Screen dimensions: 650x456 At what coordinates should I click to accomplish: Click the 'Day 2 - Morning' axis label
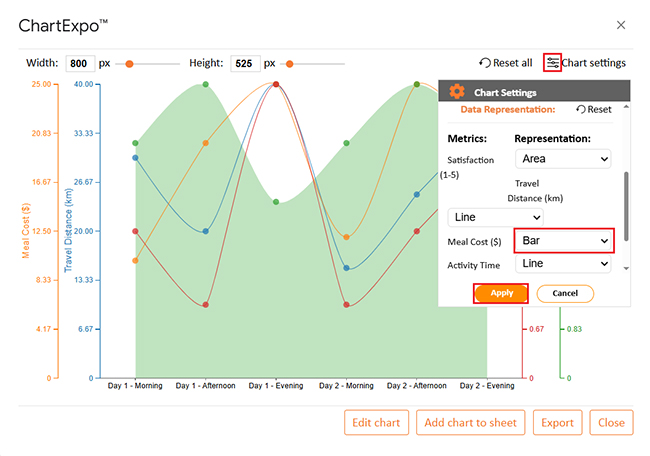pos(347,386)
